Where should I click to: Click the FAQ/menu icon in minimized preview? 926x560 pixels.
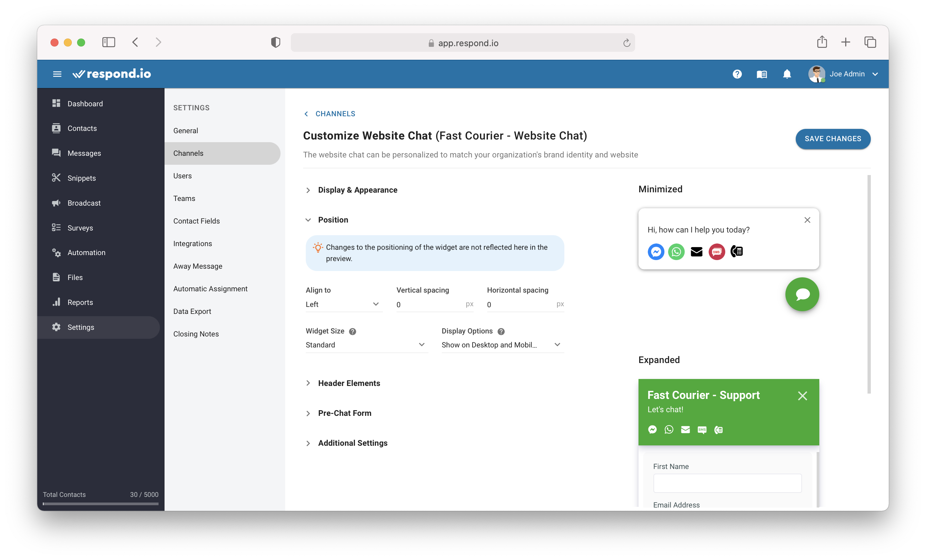click(736, 251)
